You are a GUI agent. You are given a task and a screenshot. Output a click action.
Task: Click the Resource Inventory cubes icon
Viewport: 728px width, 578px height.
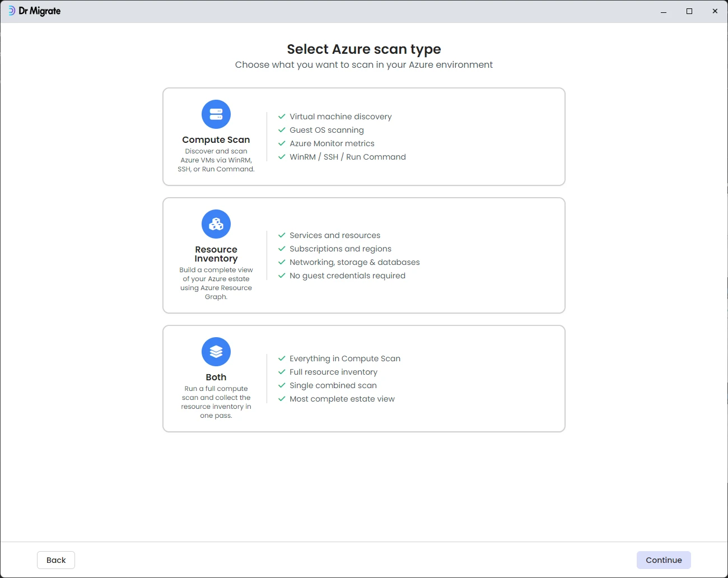pyautogui.click(x=216, y=224)
